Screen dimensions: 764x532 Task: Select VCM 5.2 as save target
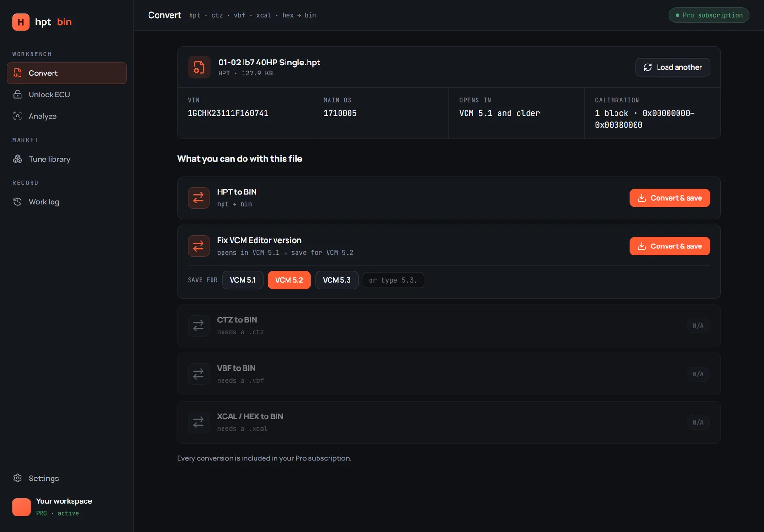click(289, 280)
